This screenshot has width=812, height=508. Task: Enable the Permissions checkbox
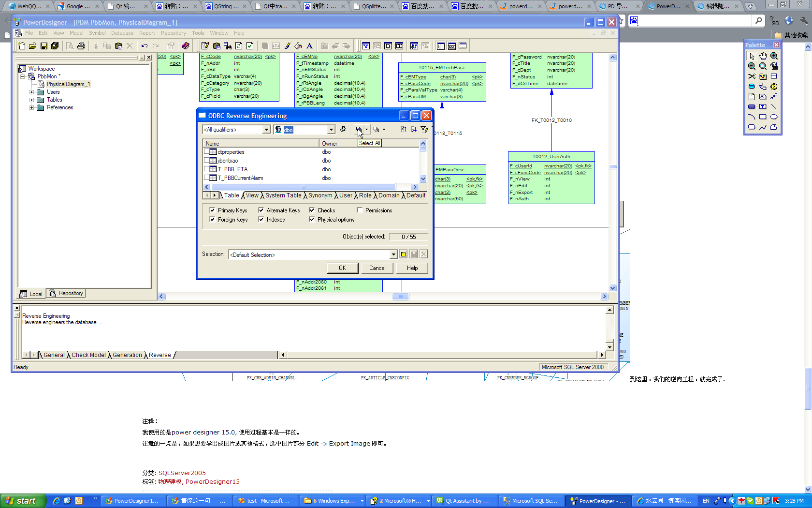[x=360, y=210]
